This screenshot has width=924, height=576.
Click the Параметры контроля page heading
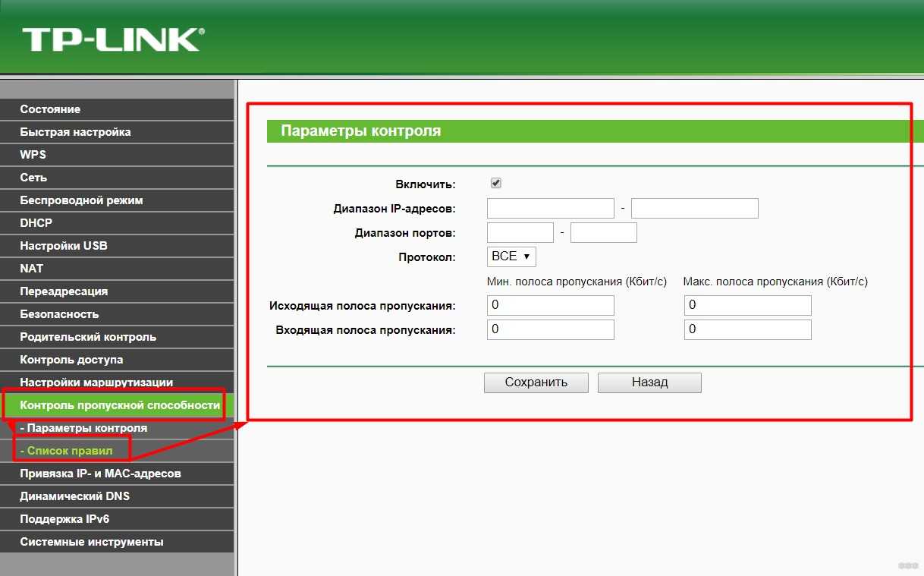[x=361, y=131]
